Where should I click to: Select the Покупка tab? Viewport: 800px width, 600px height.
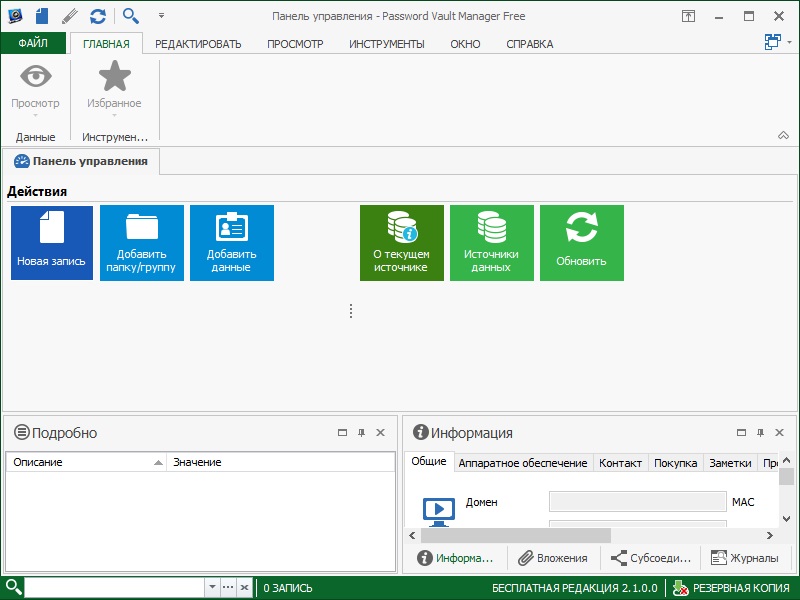(x=676, y=463)
